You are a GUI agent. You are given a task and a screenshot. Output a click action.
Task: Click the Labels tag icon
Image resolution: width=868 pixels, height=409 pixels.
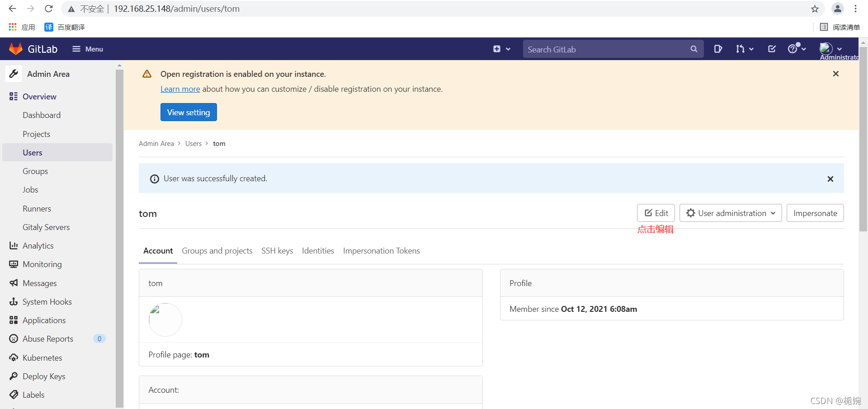14,395
